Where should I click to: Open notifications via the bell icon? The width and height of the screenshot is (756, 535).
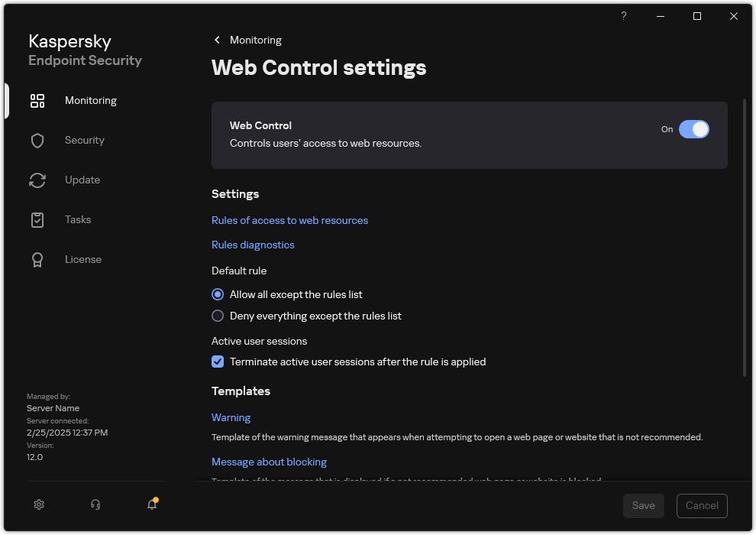(x=150, y=504)
